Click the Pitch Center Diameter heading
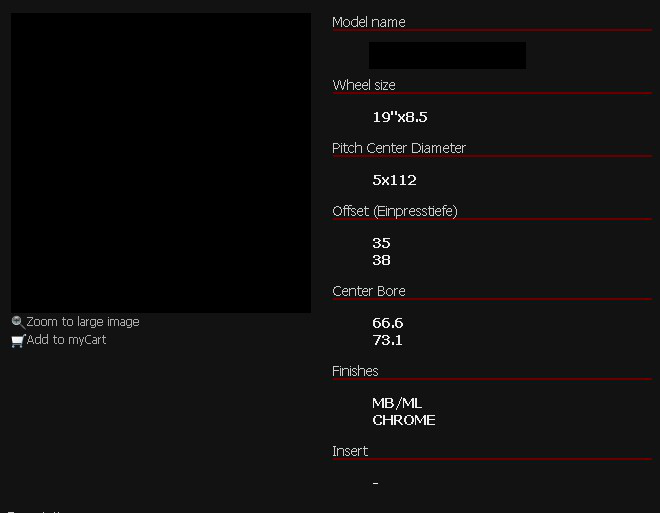Screen dimensions: 660x513 point(399,148)
